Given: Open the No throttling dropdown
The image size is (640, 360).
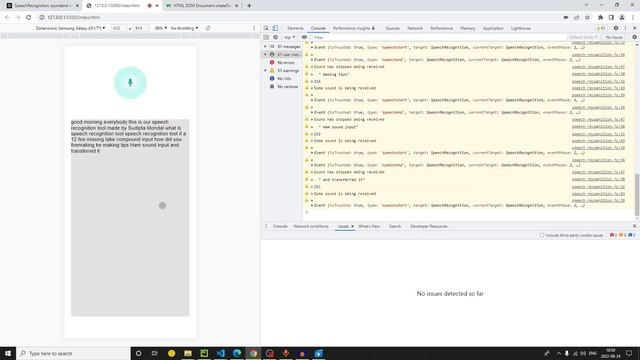Looking at the screenshot, I should tap(184, 28).
